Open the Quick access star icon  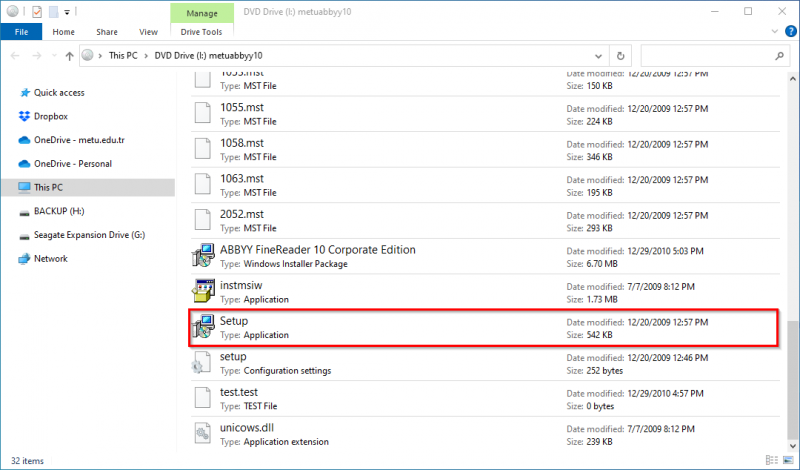[24, 93]
